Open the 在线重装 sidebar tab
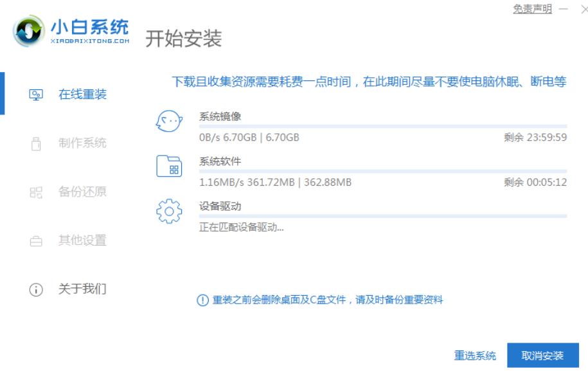588x371 pixels. tap(82, 95)
